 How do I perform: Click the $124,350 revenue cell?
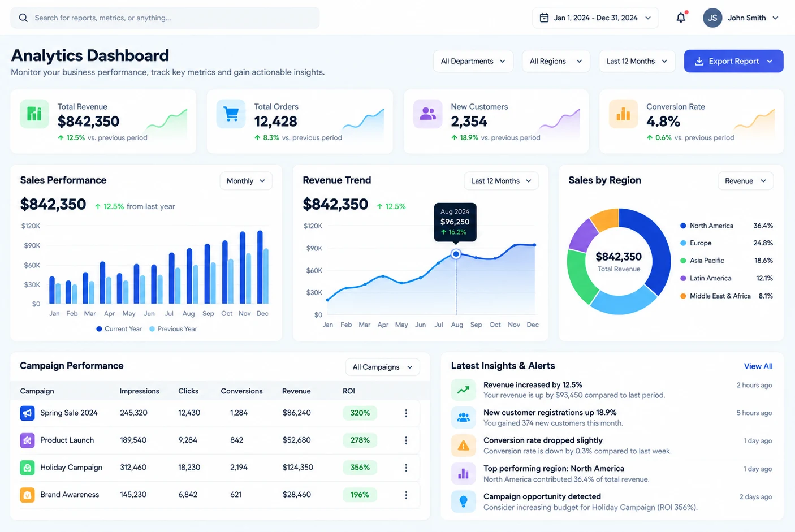tap(298, 468)
